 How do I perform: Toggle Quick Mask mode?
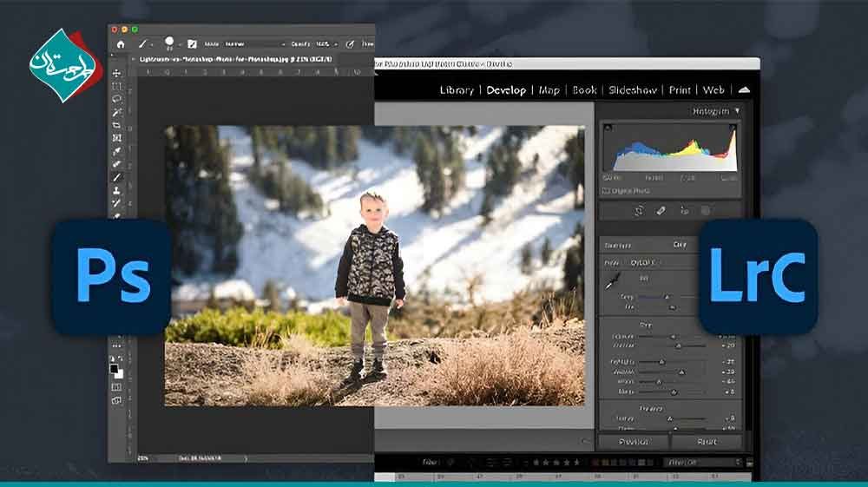click(116, 387)
